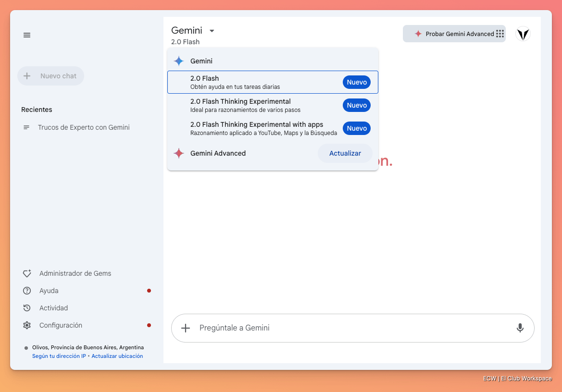Select 2.0 Flash Thinking Experimental model

tap(273, 105)
